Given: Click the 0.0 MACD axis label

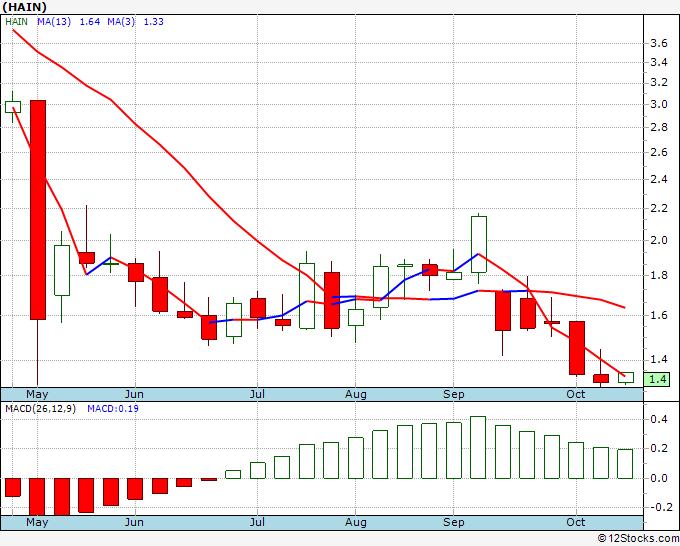Looking at the screenshot, I should 659,478.
